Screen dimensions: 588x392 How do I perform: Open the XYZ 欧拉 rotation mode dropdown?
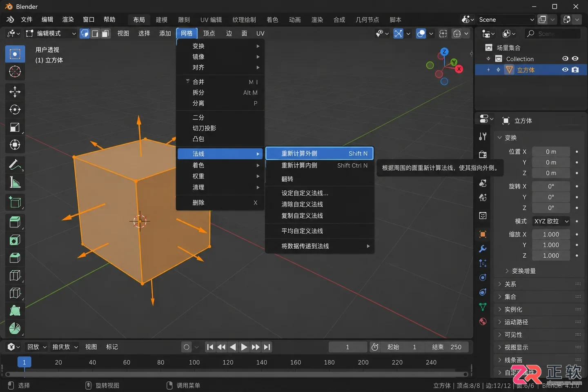551,221
